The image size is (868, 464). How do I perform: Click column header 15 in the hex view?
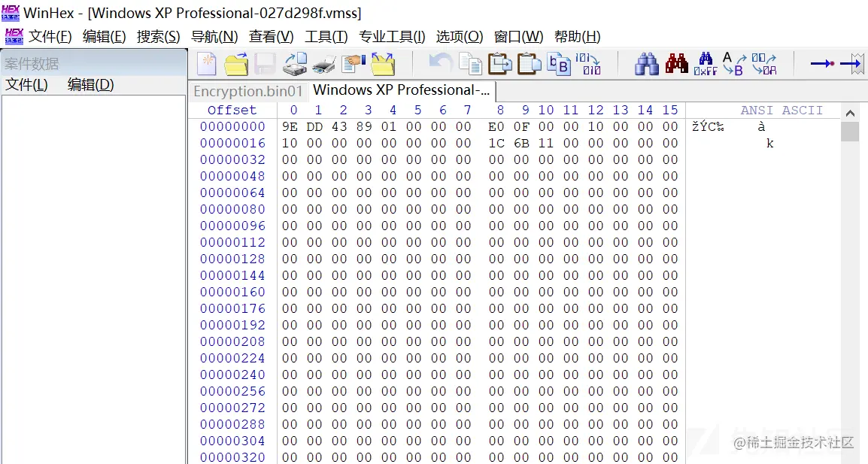pos(670,111)
